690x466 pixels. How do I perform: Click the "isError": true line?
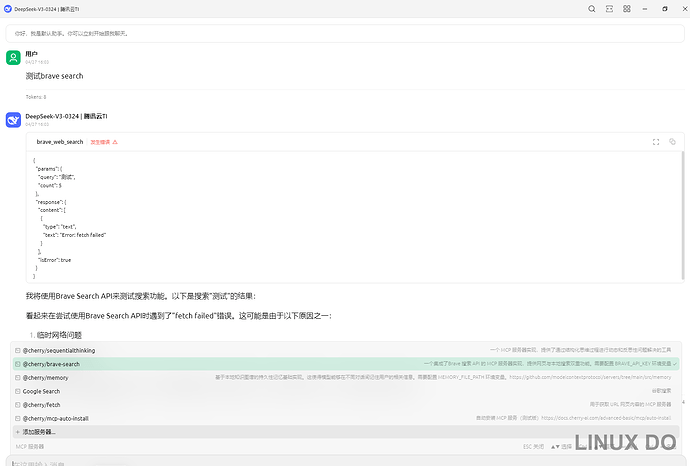(x=55, y=260)
